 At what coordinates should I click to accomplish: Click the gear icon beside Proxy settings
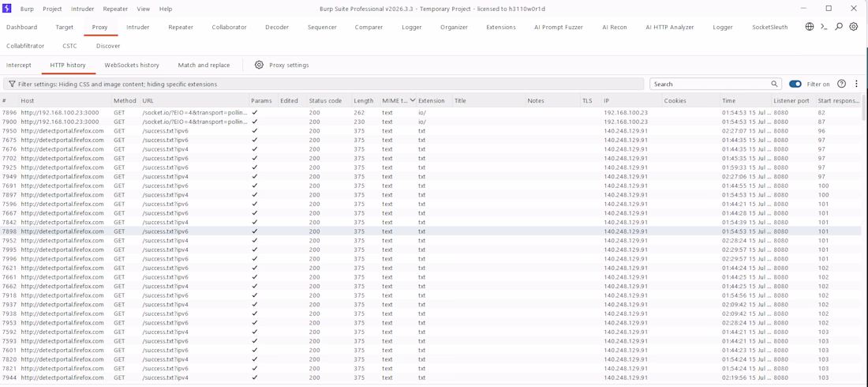(x=259, y=65)
